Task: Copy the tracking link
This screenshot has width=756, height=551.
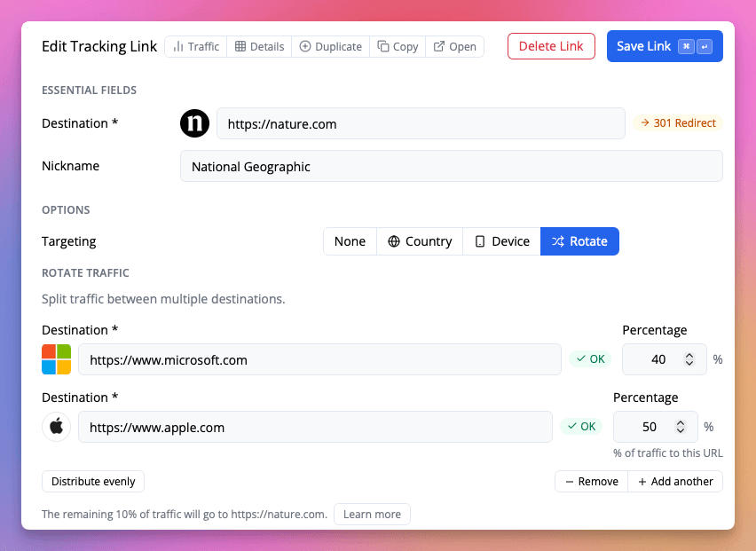Action: tap(397, 47)
